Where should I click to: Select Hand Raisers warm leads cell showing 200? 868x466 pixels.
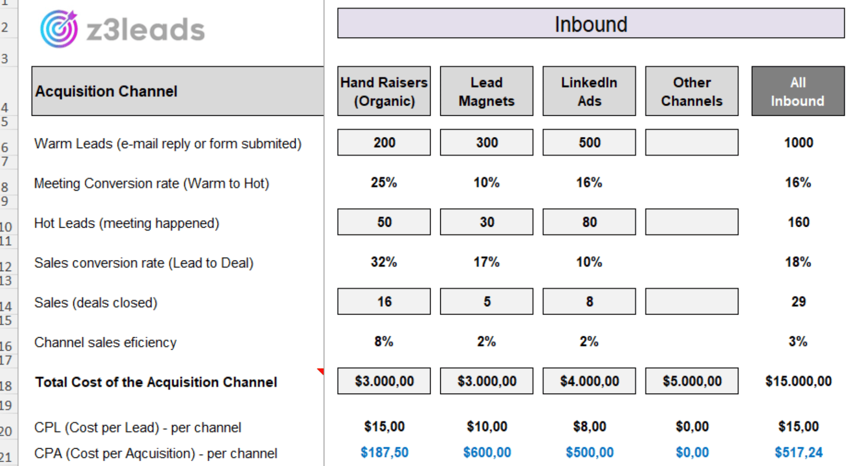click(384, 142)
